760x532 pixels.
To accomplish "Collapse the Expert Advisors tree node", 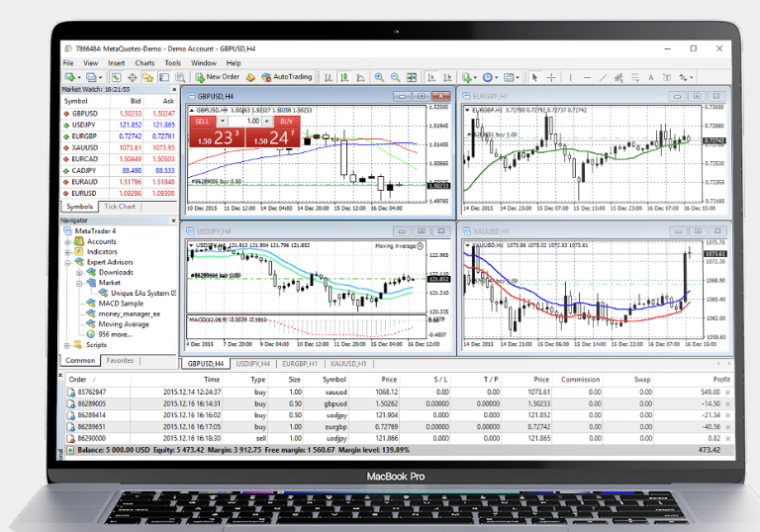I will 67,262.
